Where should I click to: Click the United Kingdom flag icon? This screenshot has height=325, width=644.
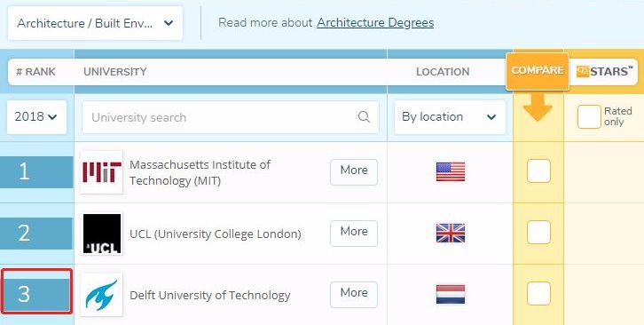click(x=451, y=233)
